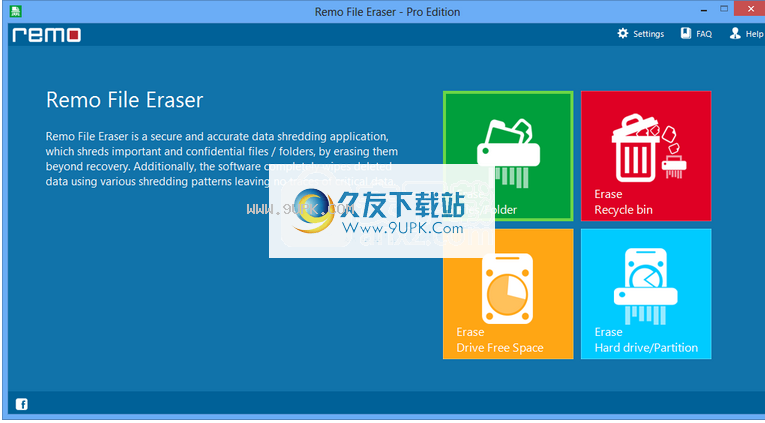Viewport: 765px width, 423px height.
Task: Click the Remo File Eraser heading
Action: coord(124,100)
